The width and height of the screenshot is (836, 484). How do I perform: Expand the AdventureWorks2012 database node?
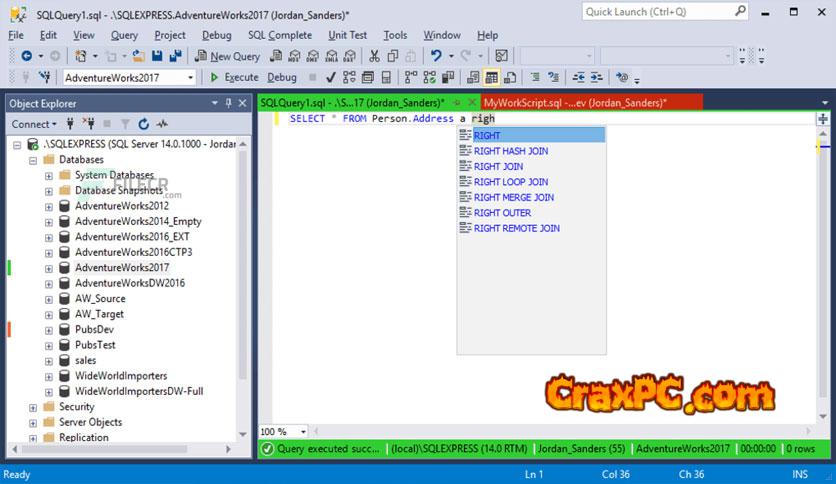pos(49,206)
